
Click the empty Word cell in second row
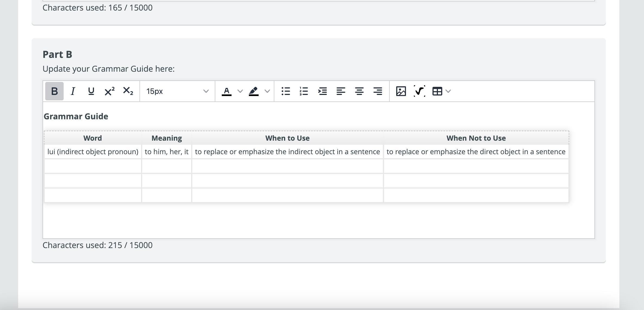click(x=93, y=166)
